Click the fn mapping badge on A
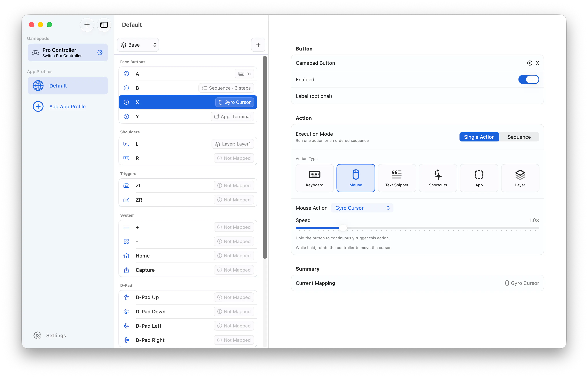 point(244,74)
